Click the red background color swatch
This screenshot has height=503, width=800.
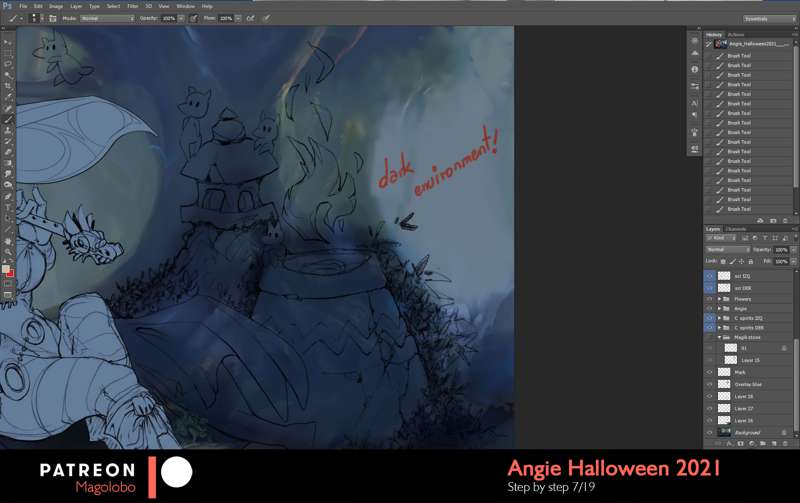(10, 273)
